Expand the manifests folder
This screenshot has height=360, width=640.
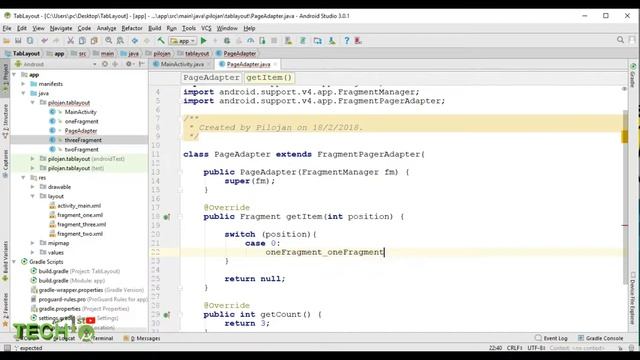point(24,84)
